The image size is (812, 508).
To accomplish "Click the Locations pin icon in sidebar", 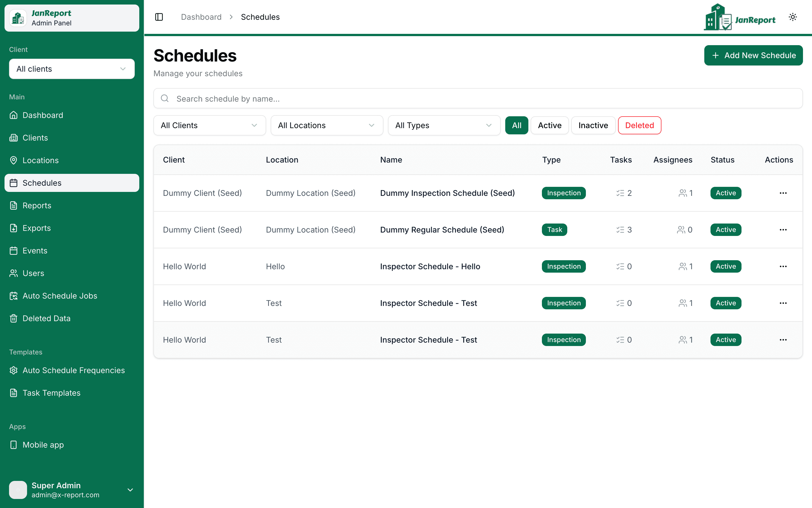I will [14, 160].
